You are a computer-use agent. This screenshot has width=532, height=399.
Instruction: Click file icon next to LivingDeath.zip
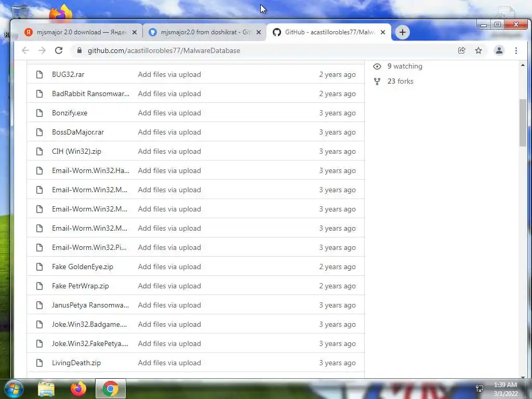(x=39, y=363)
